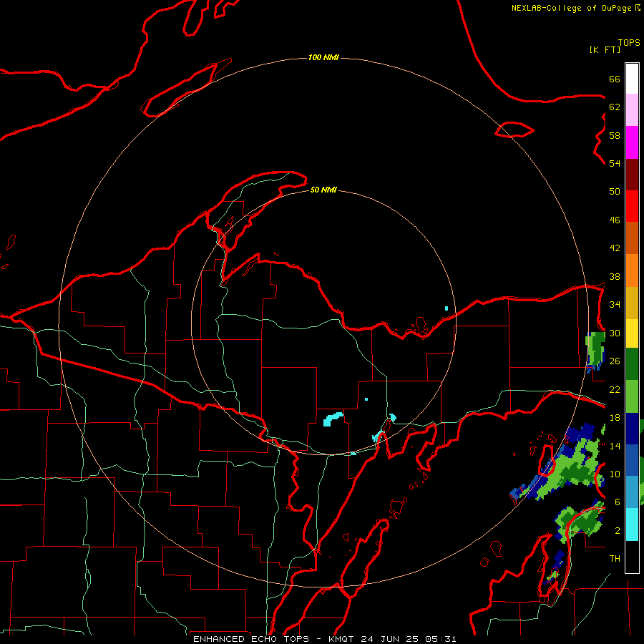Click the 46 value on the legend

[615, 220]
